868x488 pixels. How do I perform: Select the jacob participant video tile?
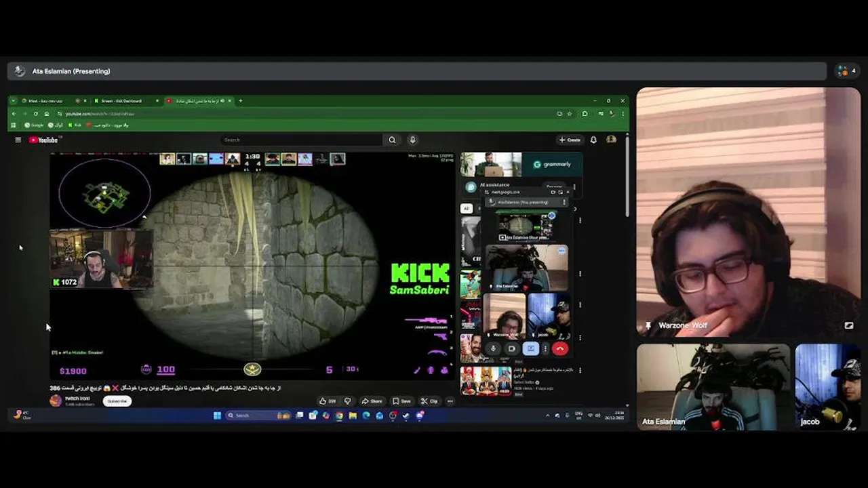tap(828, 387)
